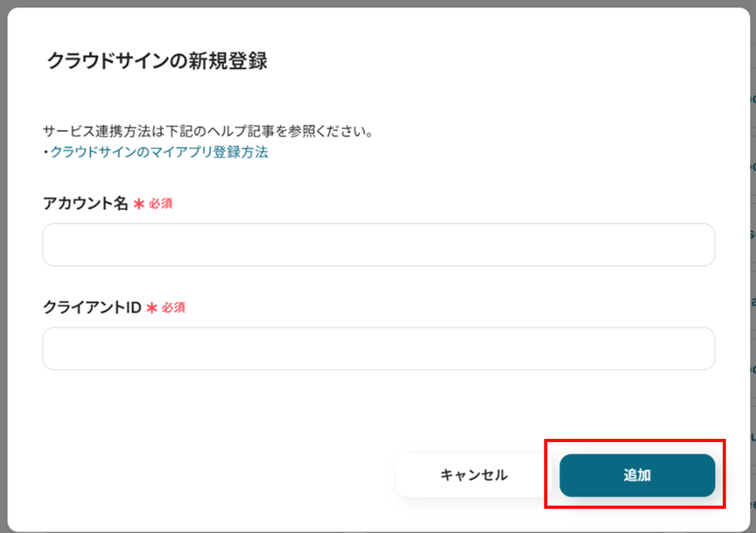Click into the クライアントID input box

[378, 349]
